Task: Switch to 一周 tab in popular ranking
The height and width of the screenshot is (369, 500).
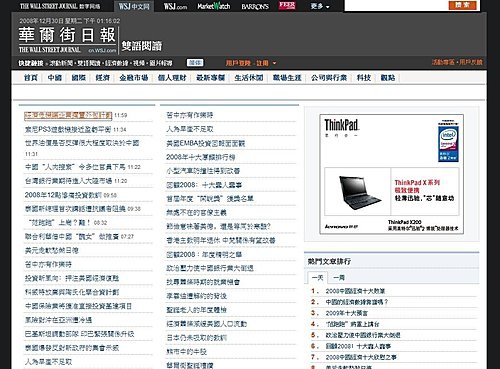Action: point(339,277)
